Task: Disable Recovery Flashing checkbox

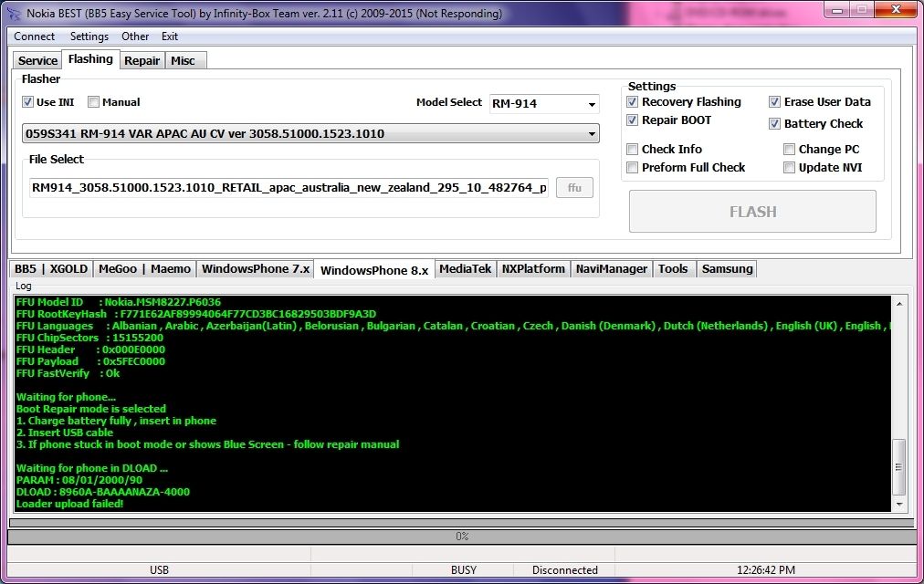Action: [633, 102]
